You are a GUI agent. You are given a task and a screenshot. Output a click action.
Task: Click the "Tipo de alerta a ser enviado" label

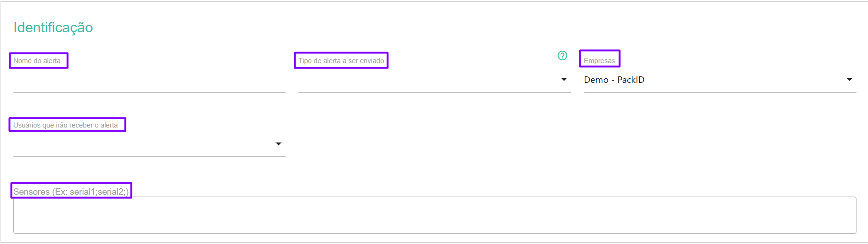pyautogui.click(x=341, y=61)
